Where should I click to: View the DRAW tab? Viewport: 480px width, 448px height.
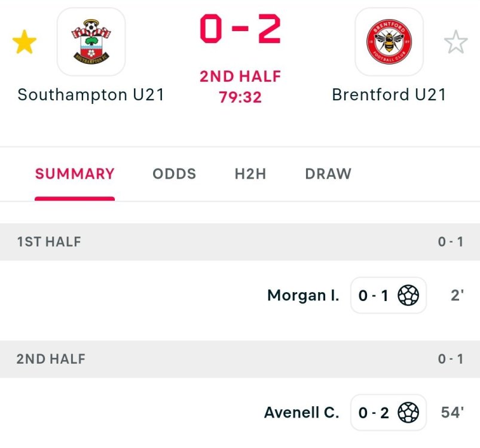coord(328,174)
